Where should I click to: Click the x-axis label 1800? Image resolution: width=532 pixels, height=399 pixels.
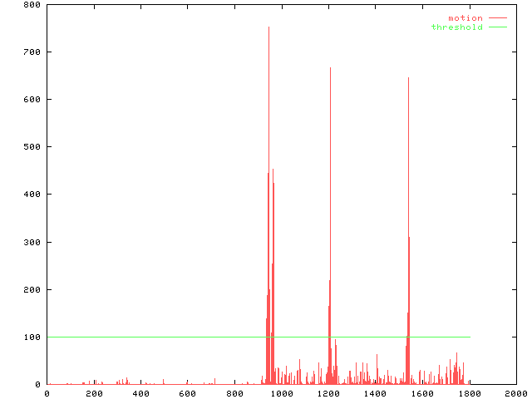pos(470,394)
